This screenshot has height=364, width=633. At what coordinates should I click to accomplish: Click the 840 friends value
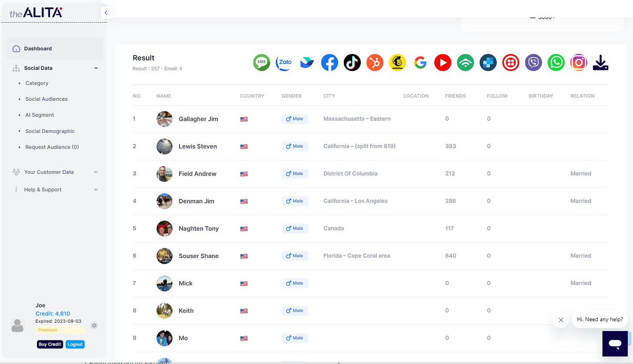pos(451,256)
